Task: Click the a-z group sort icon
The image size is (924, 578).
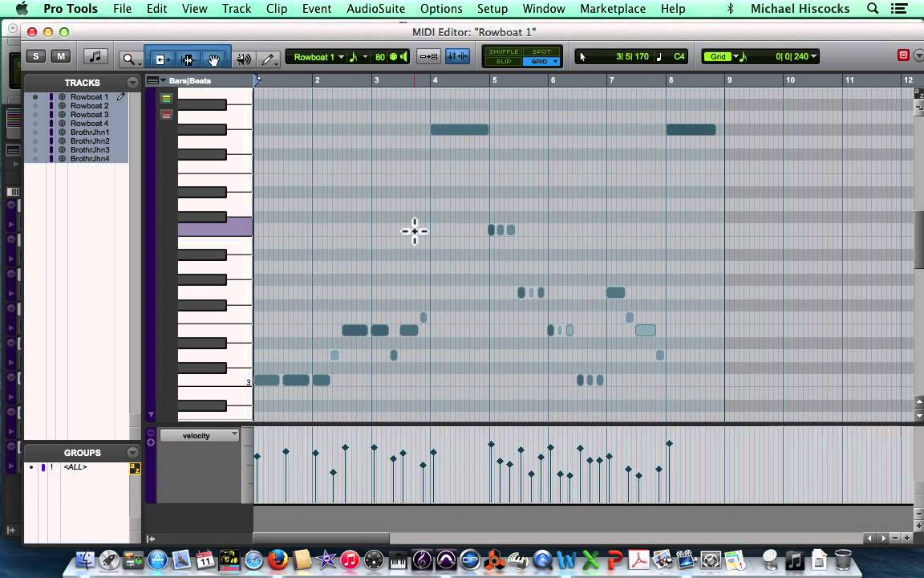Action: pyautogui.click(x=135, y=468)
